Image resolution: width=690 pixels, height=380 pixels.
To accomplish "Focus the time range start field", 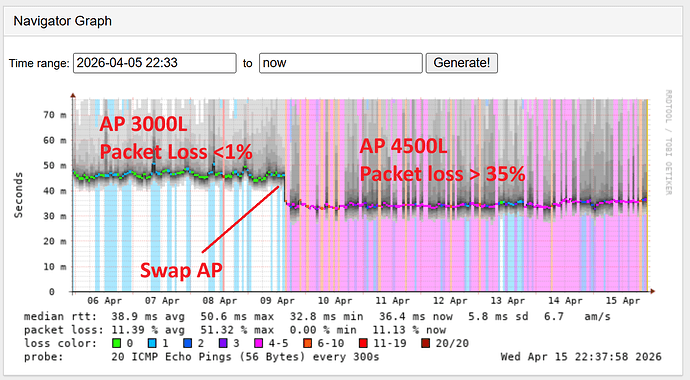I will 155,63.
